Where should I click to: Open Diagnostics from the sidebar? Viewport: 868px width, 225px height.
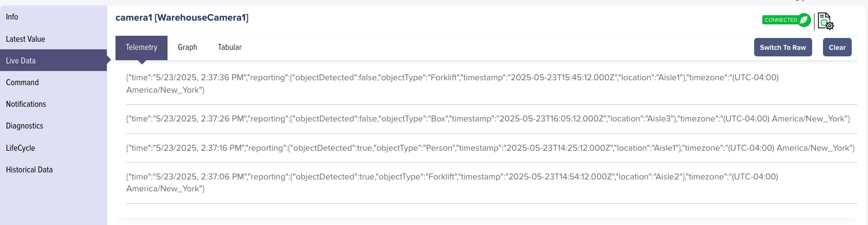coord(24,126)
